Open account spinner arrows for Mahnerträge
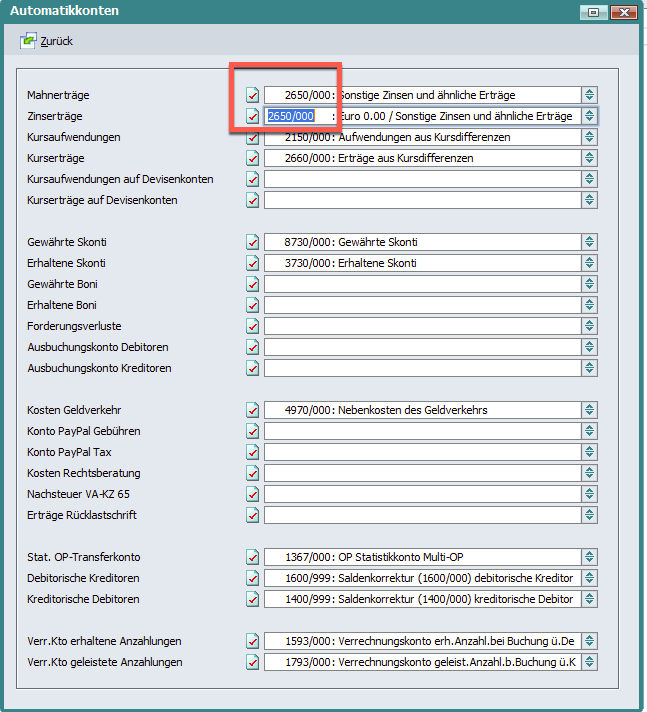The width and height of the screenshot is (647, 712). 590,95
